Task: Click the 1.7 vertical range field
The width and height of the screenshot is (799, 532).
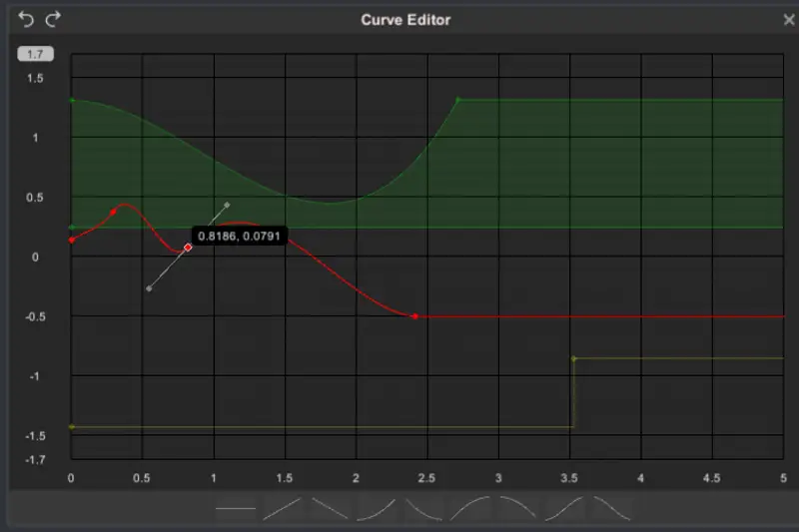Action: [35, 54]
